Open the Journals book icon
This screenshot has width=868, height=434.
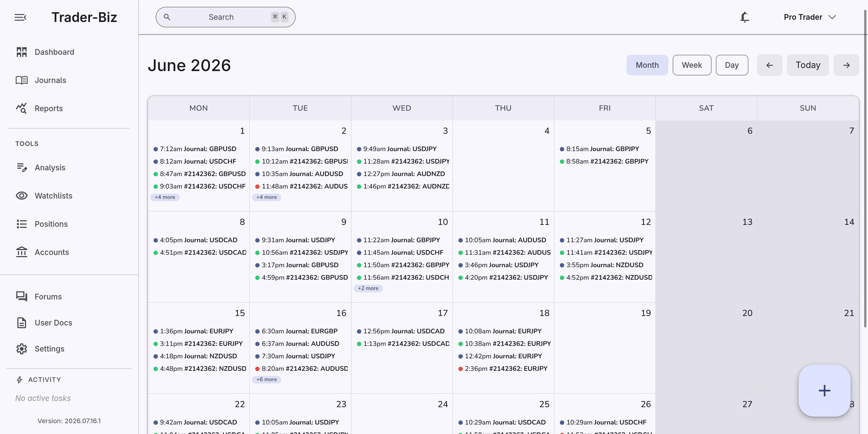[22, 80]
